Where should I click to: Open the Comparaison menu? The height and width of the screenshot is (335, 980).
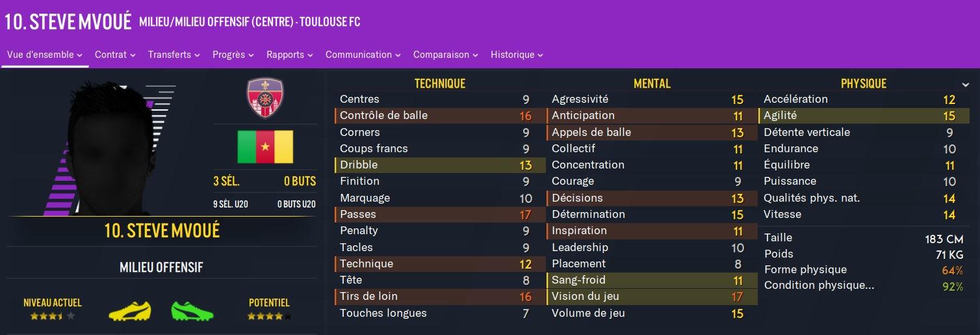445,55
